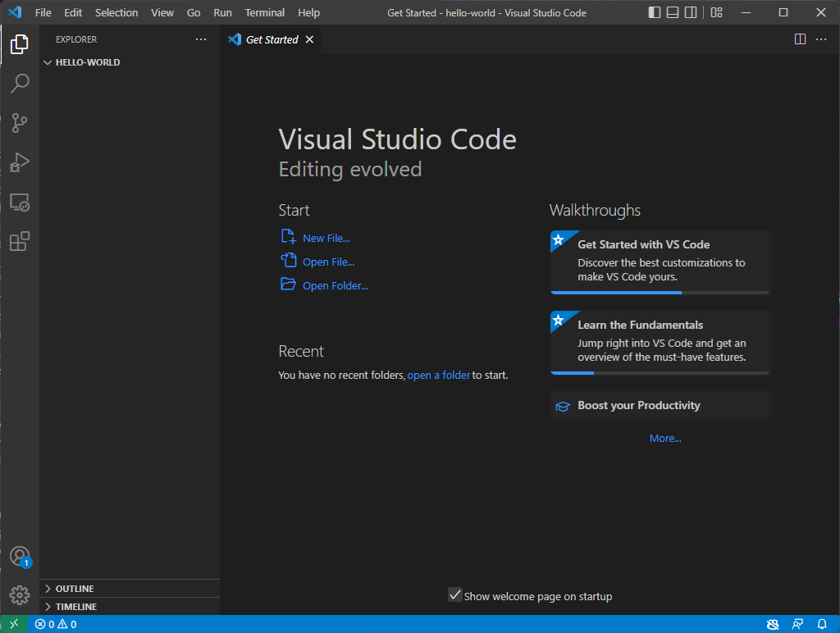Click the Open File... link
The image size is (840, 633).
pyautogui.click(x=328, y=262)
